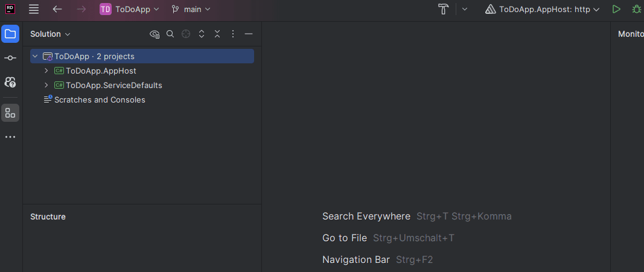644x272 pixels.
Task: Hide the Solution panel with minimize icon
Action: pos(249,34)
